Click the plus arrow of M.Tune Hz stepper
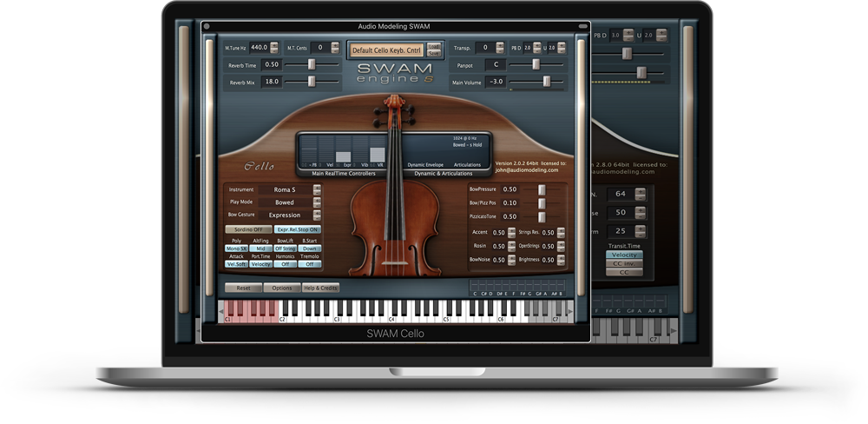 coord(274,45)
